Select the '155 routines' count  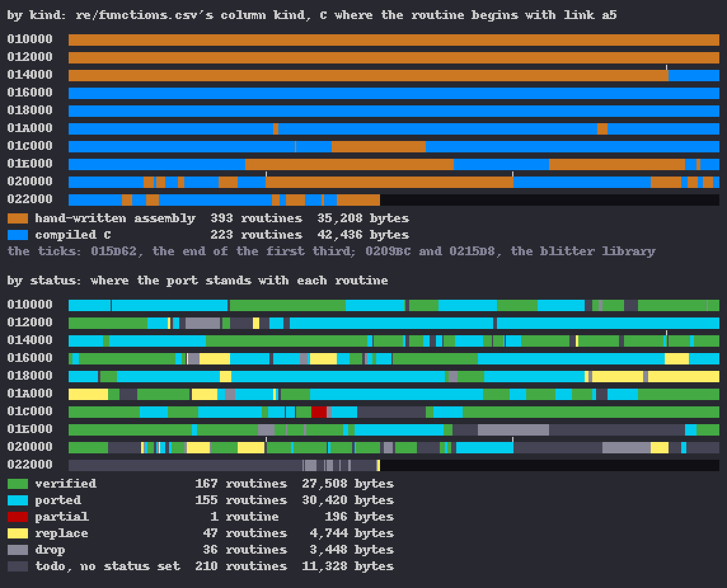241,500
